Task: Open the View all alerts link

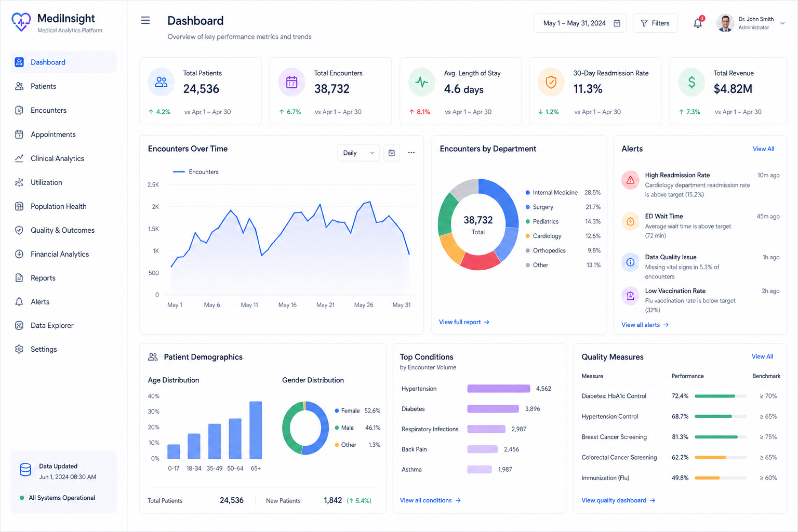Action: 645,325
